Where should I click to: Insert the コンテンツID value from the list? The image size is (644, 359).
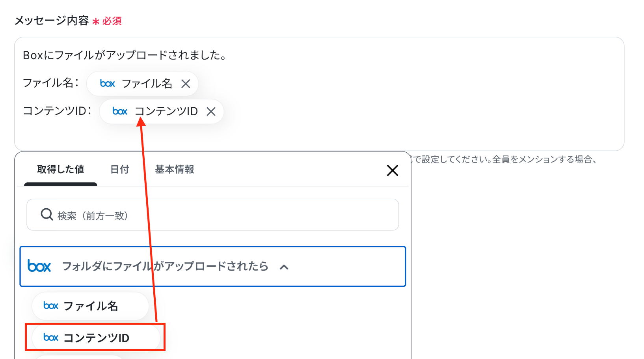point(96,338)
